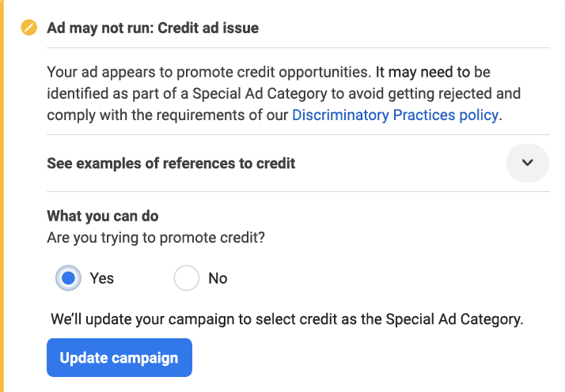Screen dimensions: 565x392
Task: Click the yellow warning bar on left edge
Action: coord(2,196)
